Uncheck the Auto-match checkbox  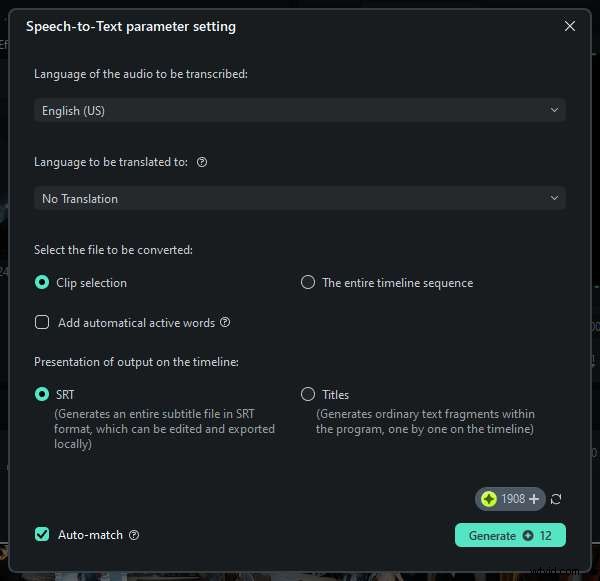pyautogui.click(x=42, y=535)
